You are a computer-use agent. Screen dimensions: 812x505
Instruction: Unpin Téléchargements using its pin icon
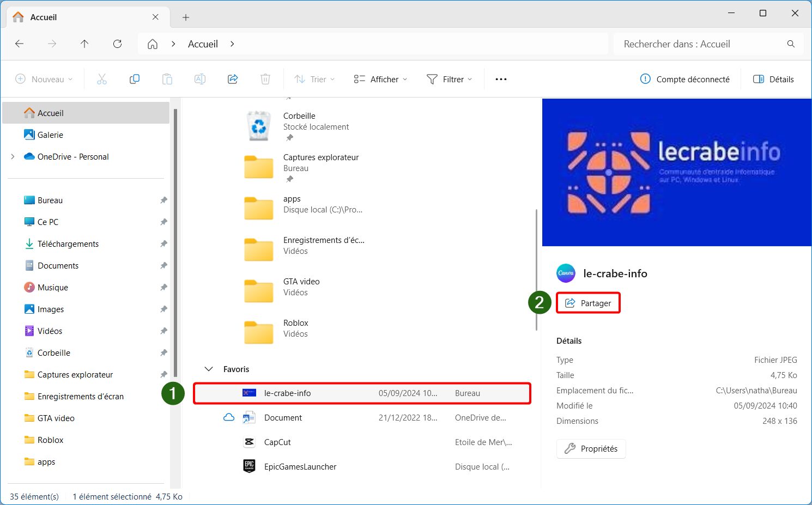pos(163,244)
